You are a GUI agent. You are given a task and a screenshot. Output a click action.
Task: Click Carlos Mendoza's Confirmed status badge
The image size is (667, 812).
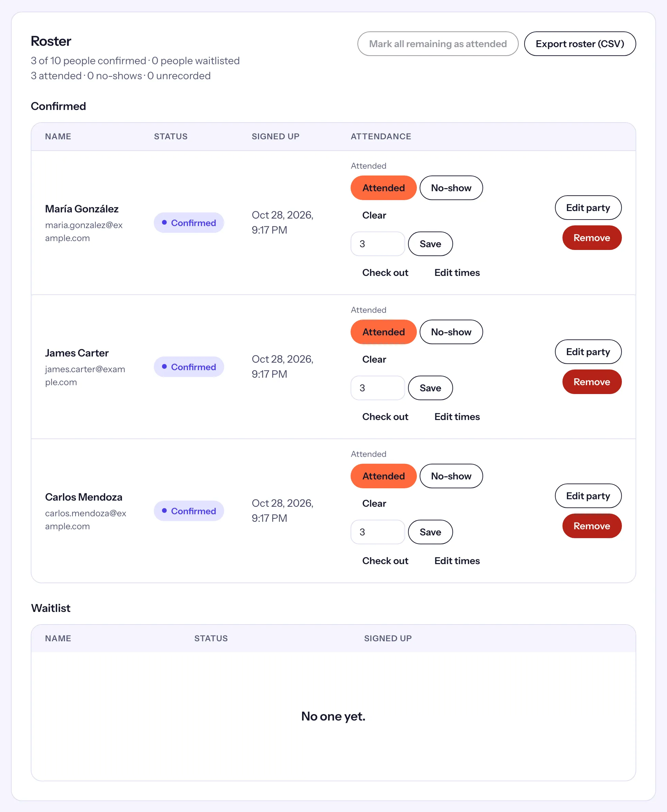(189, 510)
